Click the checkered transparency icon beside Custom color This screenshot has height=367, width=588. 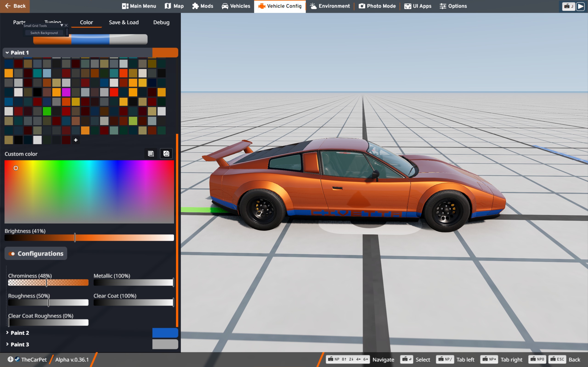pyautogui.click(x=151, y=154)
